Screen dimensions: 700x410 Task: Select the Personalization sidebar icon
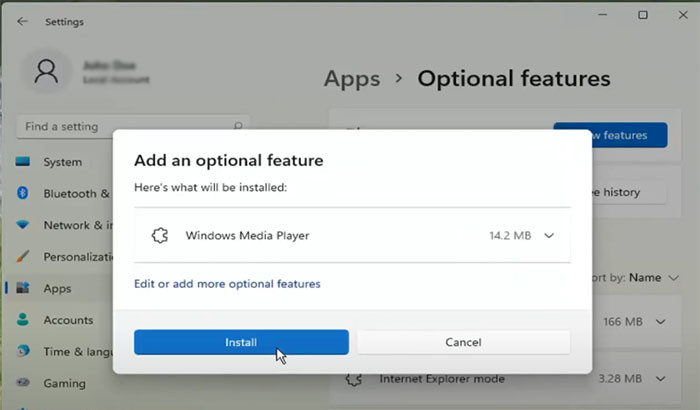pos(22,257)
